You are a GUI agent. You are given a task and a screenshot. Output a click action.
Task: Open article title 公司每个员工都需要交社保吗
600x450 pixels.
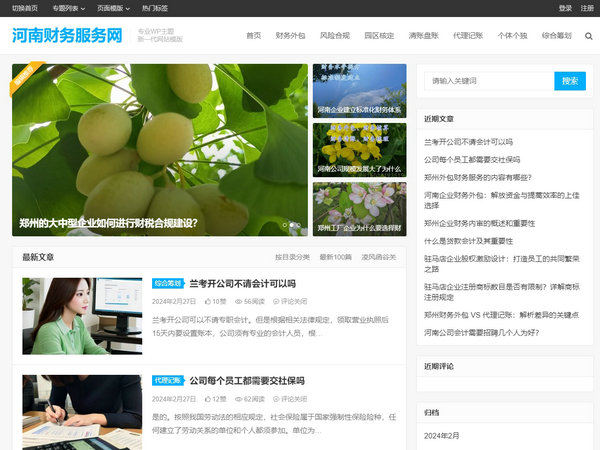pyautogui.click(x=247, y=381)
